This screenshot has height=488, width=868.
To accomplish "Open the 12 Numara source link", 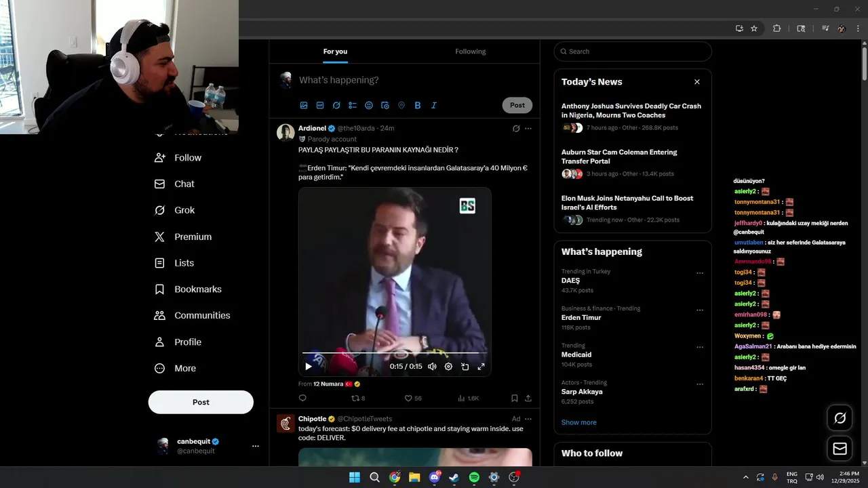I will pyautogui.click(x=328, y=384).
